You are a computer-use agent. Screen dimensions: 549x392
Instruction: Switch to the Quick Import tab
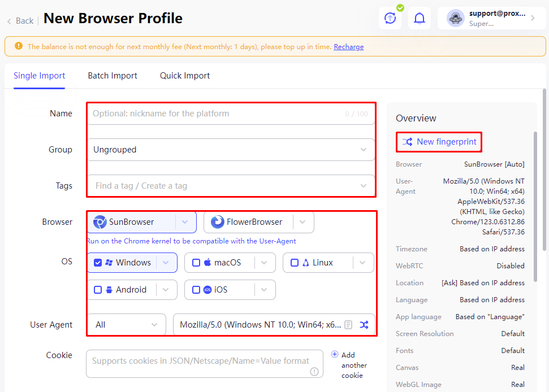tap(185, 76)
